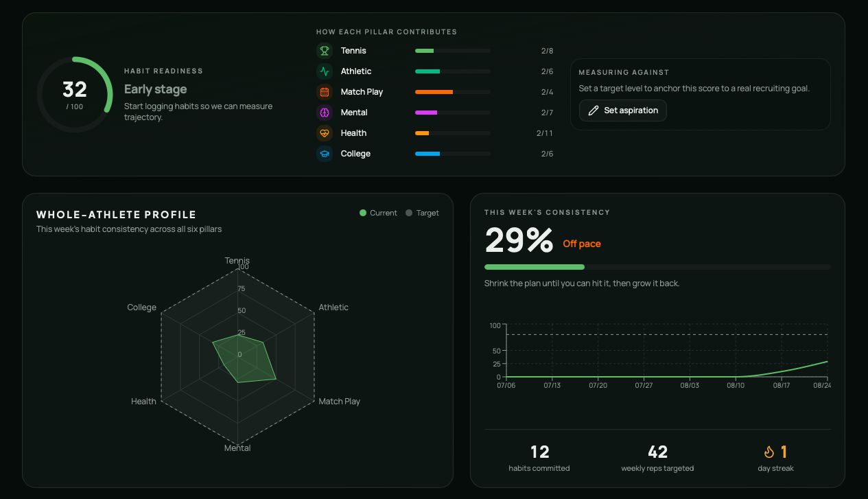Click the Mental pillar row label

click(354, 113)
